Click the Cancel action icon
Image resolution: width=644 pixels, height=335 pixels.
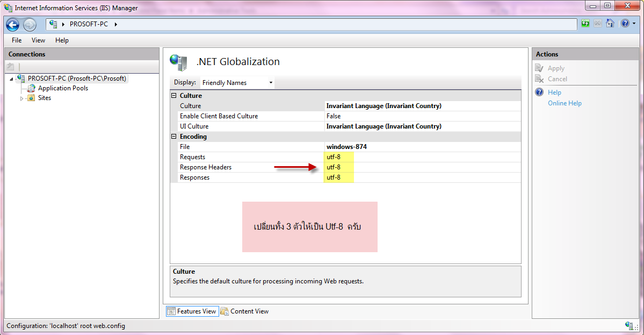tap(539, 79)
